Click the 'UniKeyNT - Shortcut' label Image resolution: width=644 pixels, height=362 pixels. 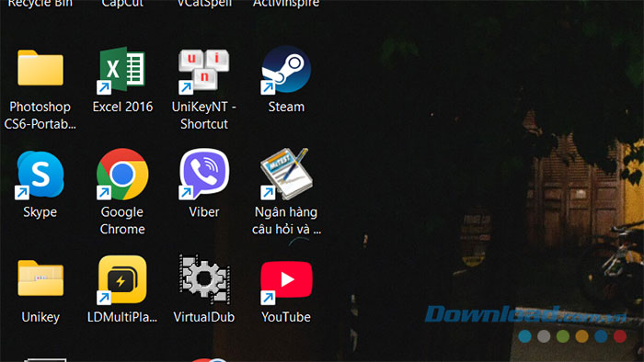click(203, 115)
